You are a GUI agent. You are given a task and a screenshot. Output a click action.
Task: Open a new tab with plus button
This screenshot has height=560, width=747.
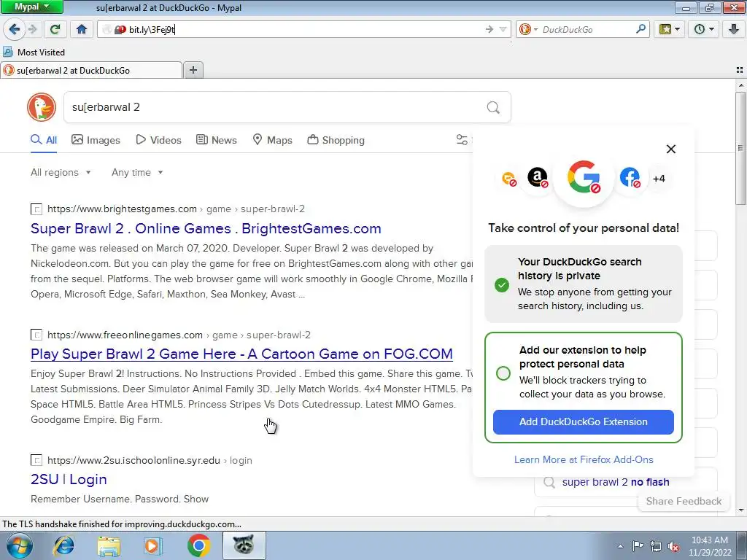click(x=193, y=70)
